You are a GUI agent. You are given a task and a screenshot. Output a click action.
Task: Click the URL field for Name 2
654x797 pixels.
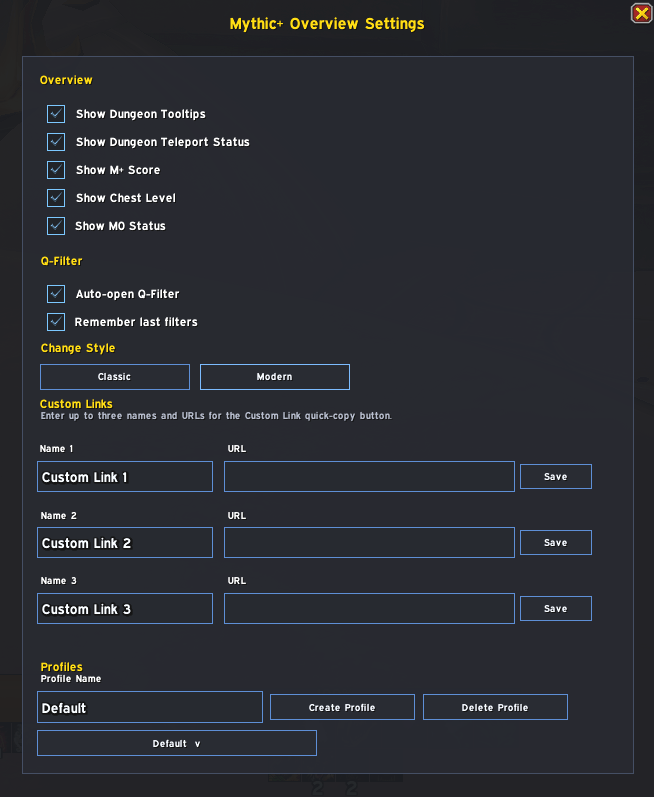point(369,543)
